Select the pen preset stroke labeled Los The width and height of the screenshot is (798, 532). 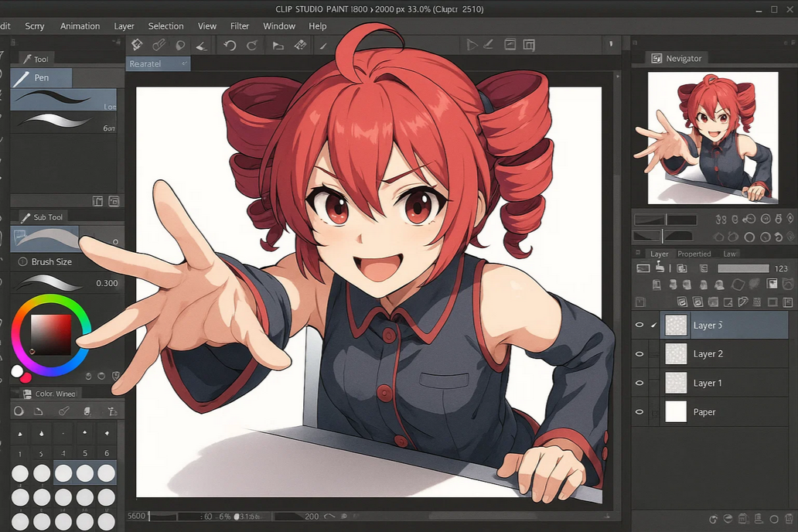click(x=63, y=99)
